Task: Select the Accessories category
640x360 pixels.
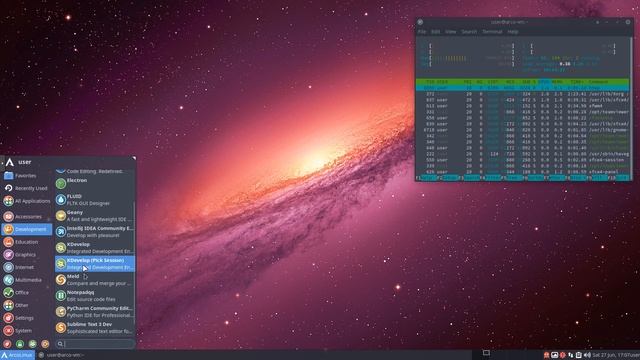Action: point(27,216)
